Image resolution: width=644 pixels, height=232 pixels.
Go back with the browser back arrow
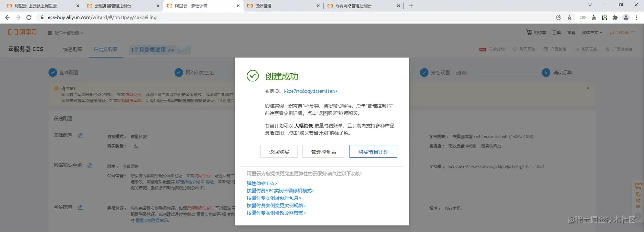[7, 17]
